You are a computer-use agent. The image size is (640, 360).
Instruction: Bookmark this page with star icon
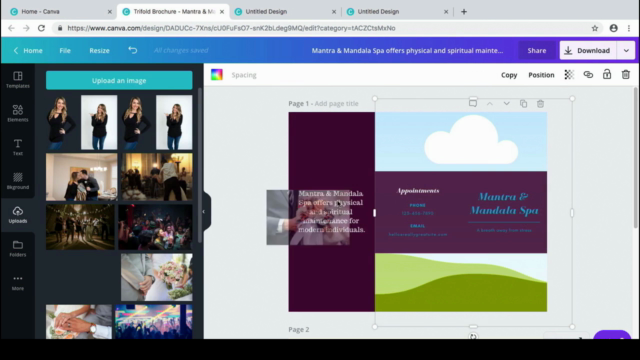click(x=595, y=28)
